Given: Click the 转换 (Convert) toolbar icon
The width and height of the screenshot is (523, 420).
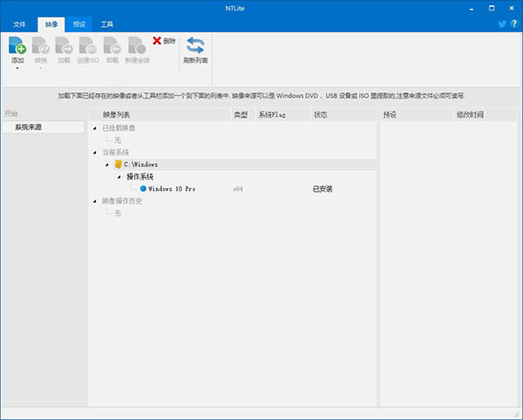Looking at the screenshot, I should (x=41, y=45).
